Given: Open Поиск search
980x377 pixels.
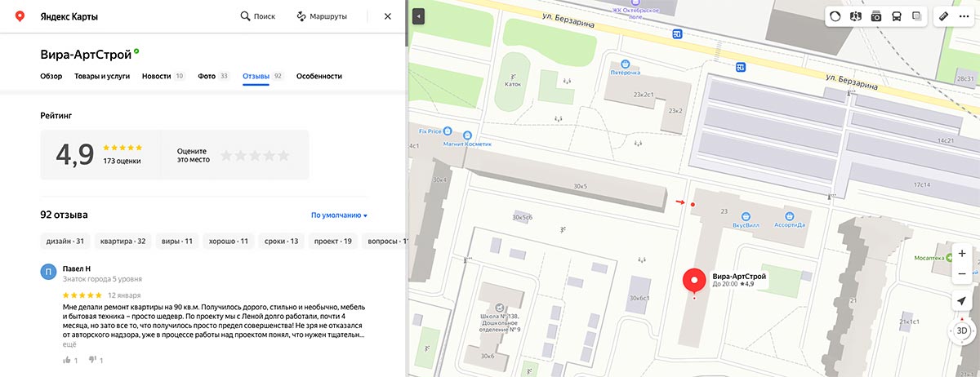Looking at the screenshot, I should (257, 16).
